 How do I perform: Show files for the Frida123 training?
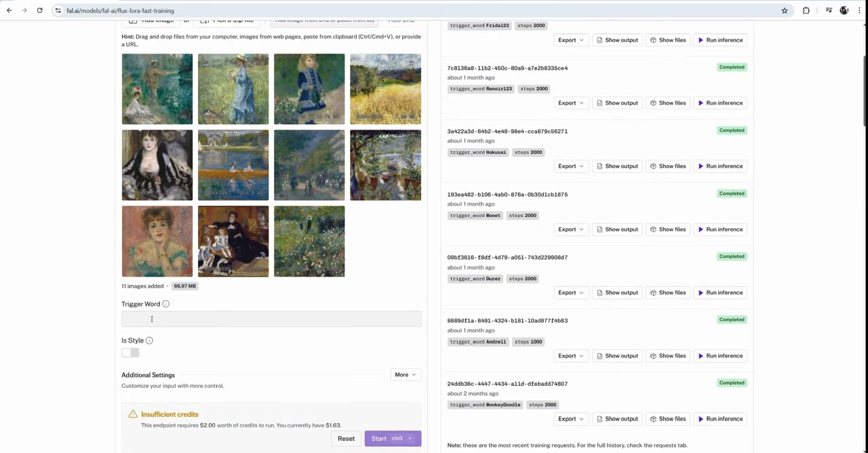(668, 40)
